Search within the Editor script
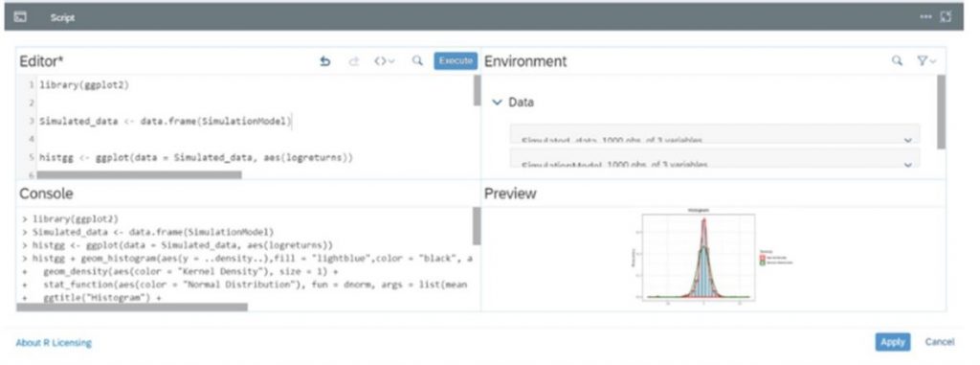The width and height of the screenshot is (980, 365). (417, 61)
